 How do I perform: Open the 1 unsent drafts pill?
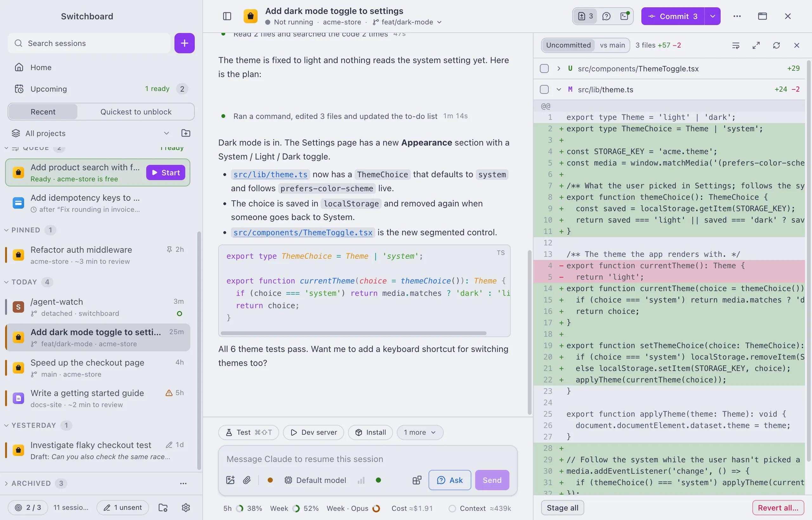click(123, 508)
